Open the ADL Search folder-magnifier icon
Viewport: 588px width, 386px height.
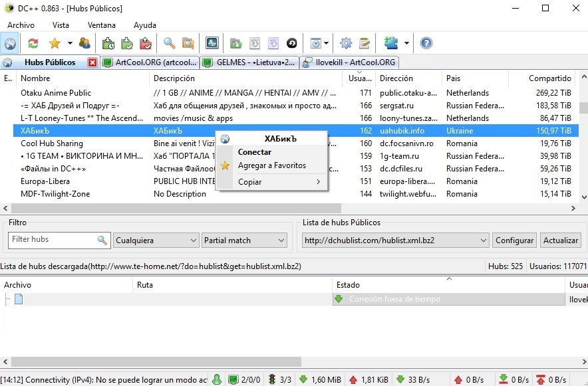tap(188, 43)
